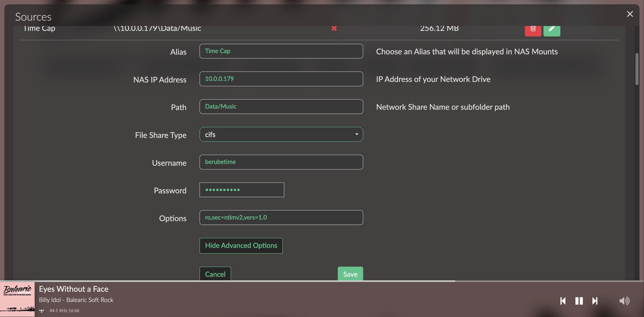Focus the Alias input field
Viewport: 644px width, 317px height.
(x=281, y=51)
